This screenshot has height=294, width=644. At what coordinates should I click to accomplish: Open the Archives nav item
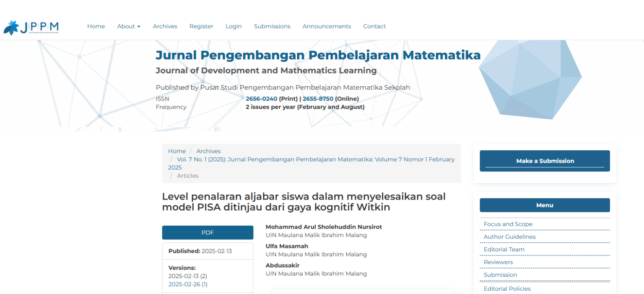point(165,26)
